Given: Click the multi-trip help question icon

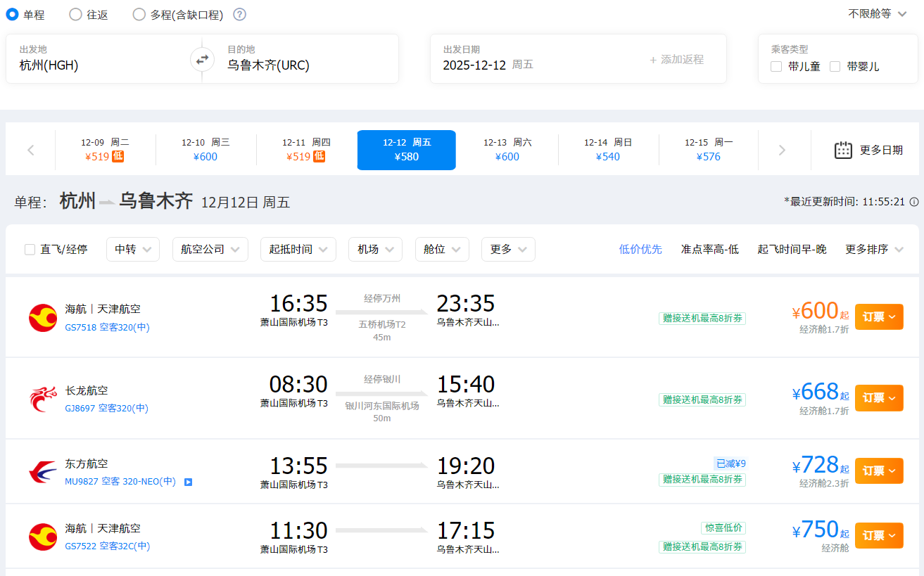Looking at the screenshot, I should [239, 15].
